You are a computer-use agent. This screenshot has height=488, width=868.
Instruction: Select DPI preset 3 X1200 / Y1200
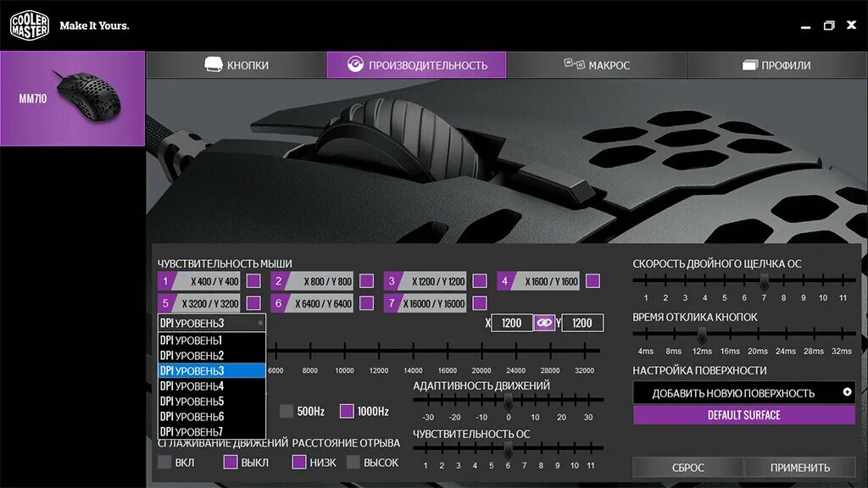click(x=426, y=281)
